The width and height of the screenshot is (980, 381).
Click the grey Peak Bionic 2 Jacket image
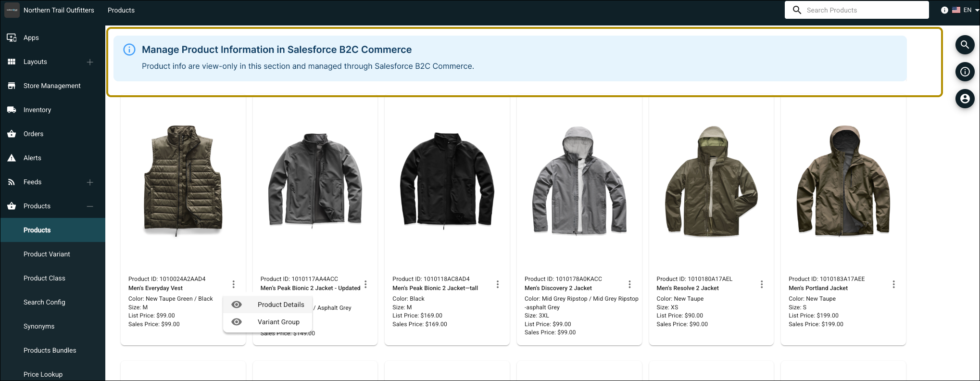[x=315, y=180]
